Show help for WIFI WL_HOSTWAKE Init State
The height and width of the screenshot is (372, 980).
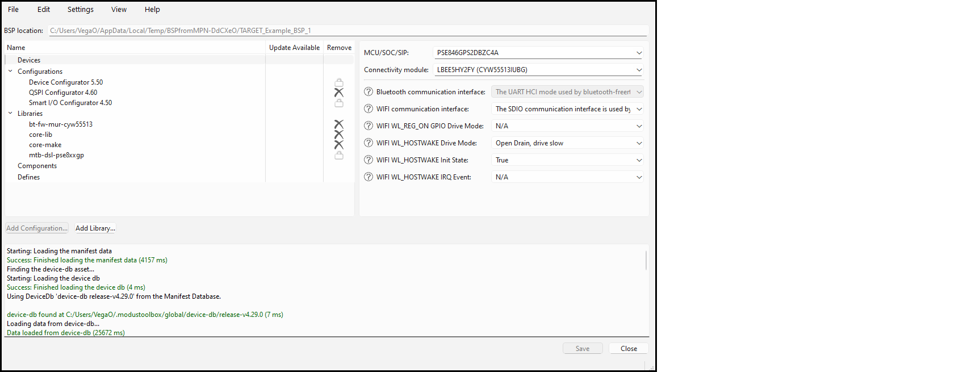click(x=368, y=160)
